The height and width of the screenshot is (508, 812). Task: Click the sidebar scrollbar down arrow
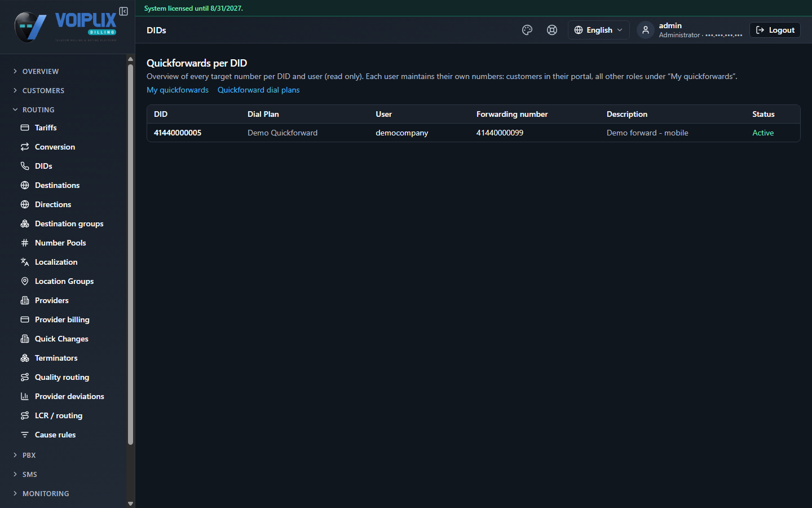tap(130, 503)
